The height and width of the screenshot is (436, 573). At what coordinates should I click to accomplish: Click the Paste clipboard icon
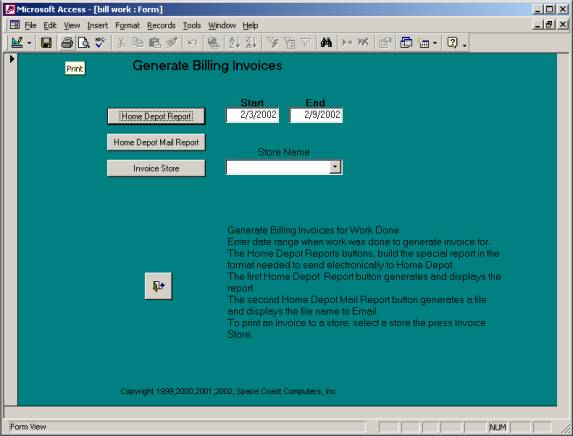tap(155, 43)
